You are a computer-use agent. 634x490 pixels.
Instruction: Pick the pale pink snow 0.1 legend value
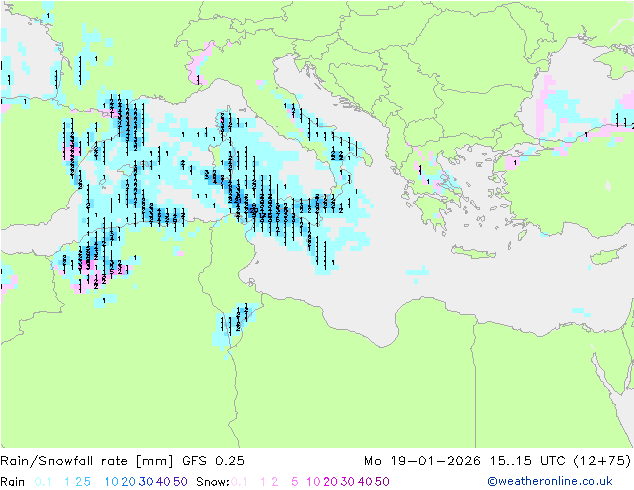tap(239, 482)
